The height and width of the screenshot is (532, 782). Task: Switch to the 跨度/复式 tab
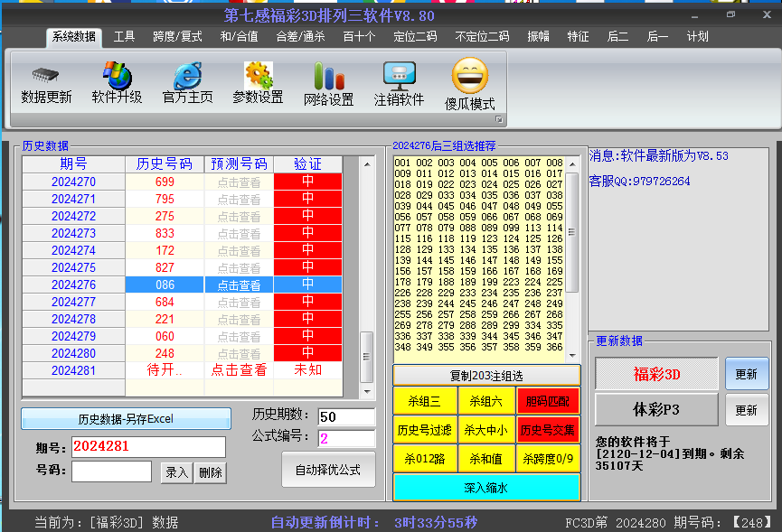[177, 37]
